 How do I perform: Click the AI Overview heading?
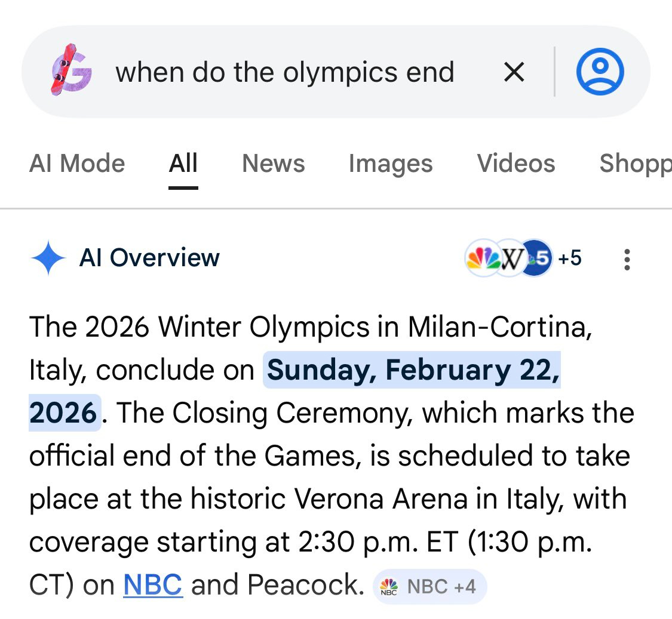pyautogui.click(x=149, y=258)
